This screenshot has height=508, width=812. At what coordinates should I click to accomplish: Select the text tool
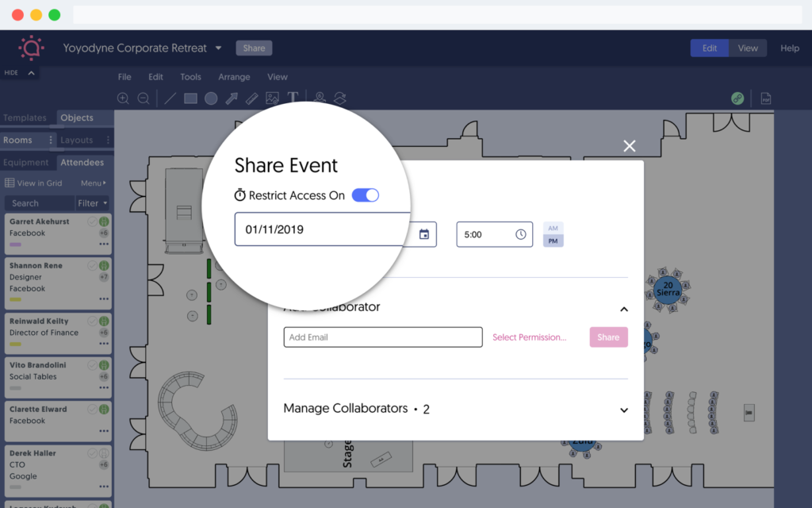pos(293,98)
